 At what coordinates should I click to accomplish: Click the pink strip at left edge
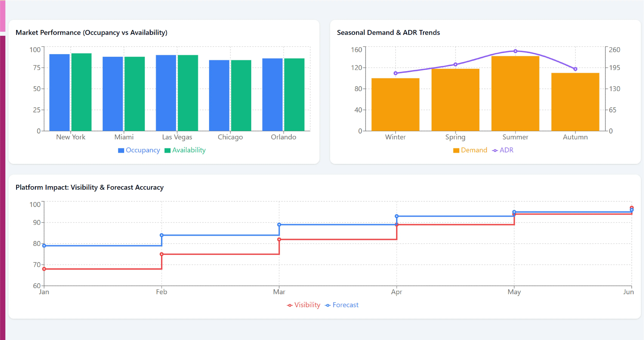pos(2,16)
